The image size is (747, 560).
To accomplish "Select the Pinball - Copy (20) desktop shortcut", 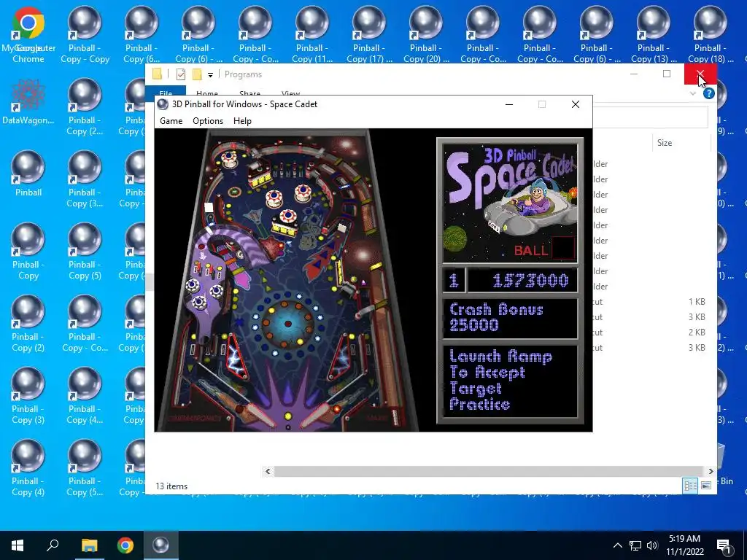I will (426, 34).
